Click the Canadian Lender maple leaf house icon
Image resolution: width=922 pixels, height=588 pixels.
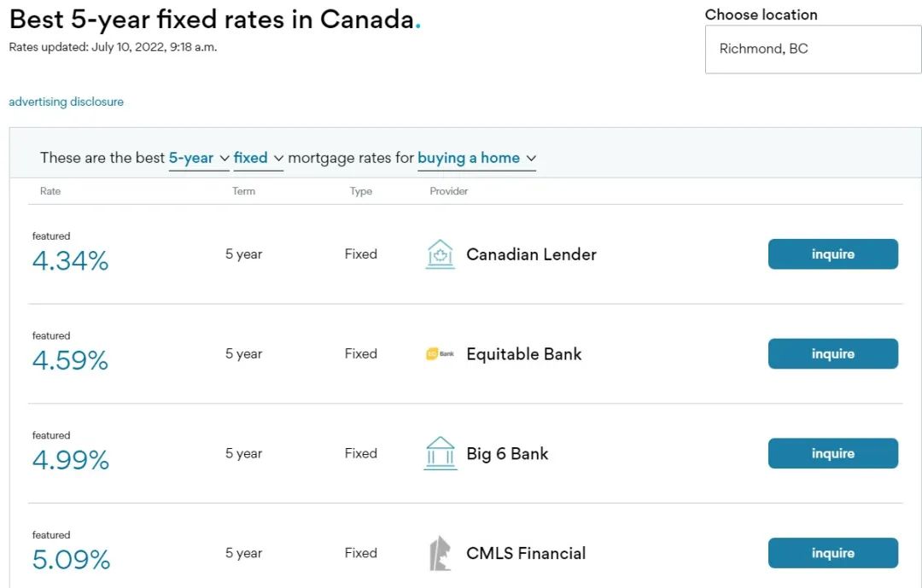point(440,254)
